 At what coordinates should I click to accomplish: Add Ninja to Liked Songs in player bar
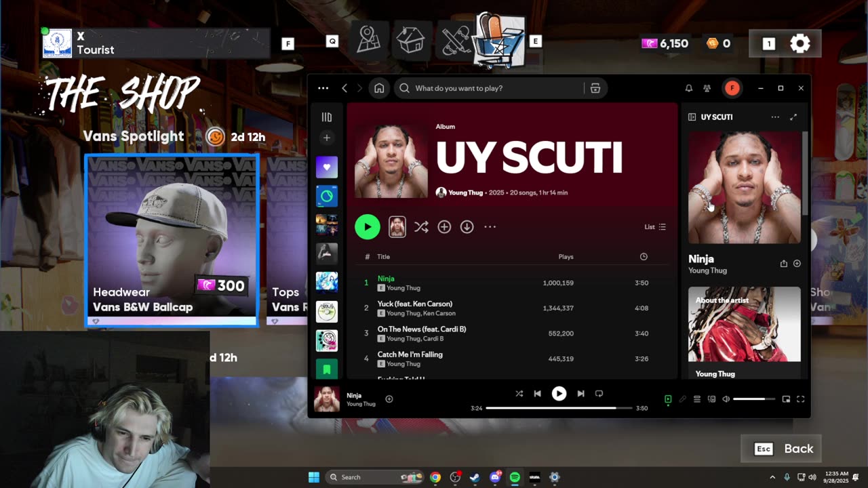[x=389, y=399]
